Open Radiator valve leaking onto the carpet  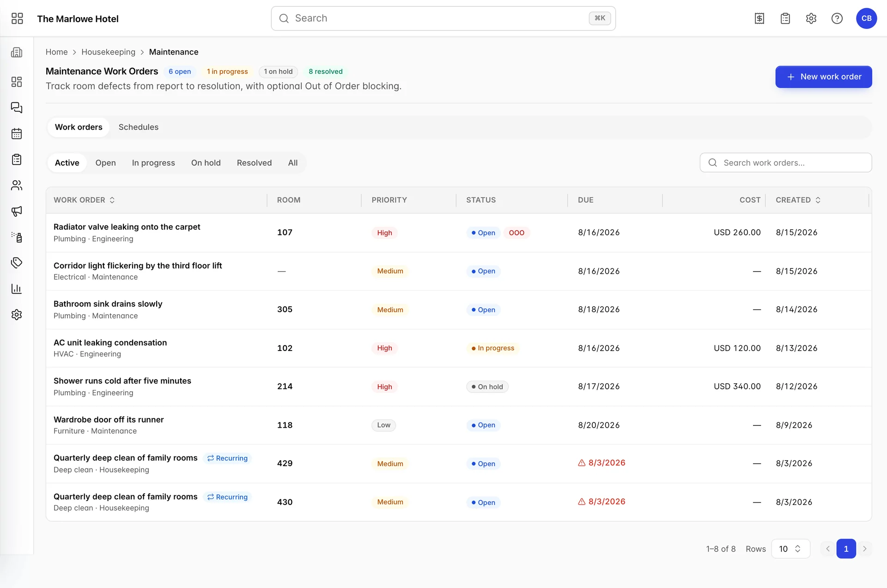point(127,227)
